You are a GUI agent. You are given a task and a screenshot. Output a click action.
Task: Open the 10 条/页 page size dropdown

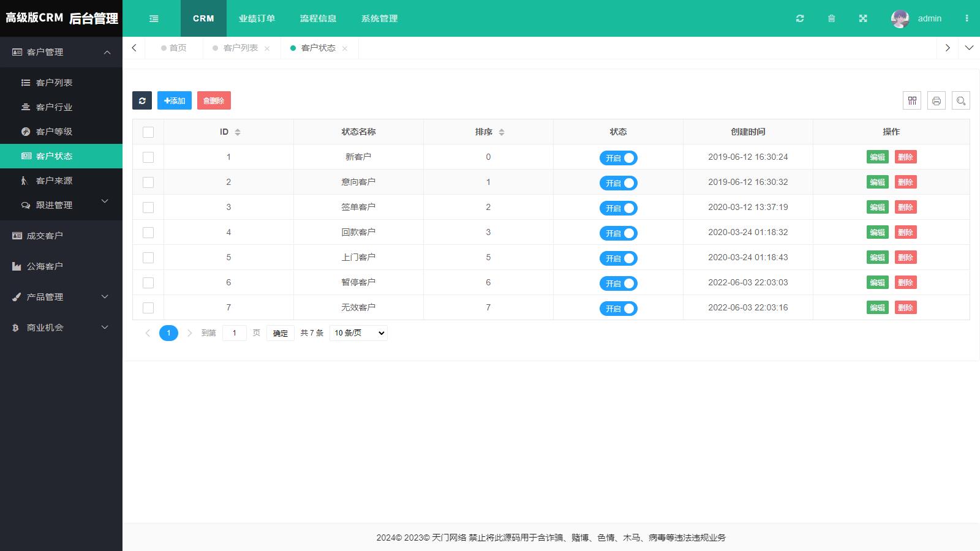tap(358, 332)
